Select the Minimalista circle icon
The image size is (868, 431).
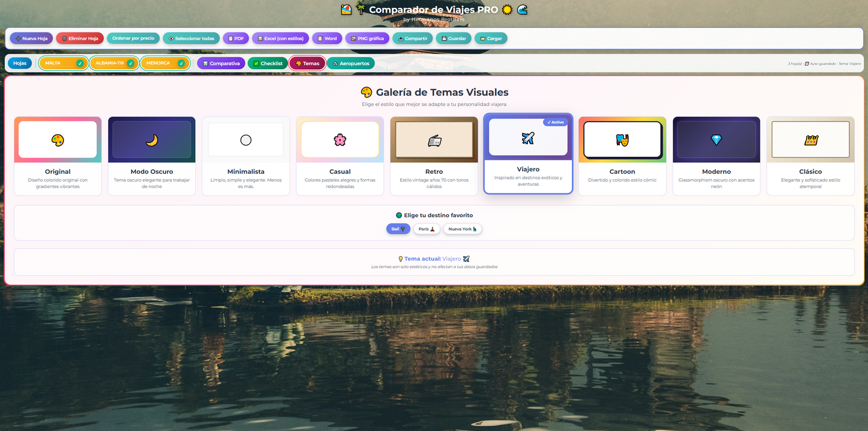coord(246,140)
